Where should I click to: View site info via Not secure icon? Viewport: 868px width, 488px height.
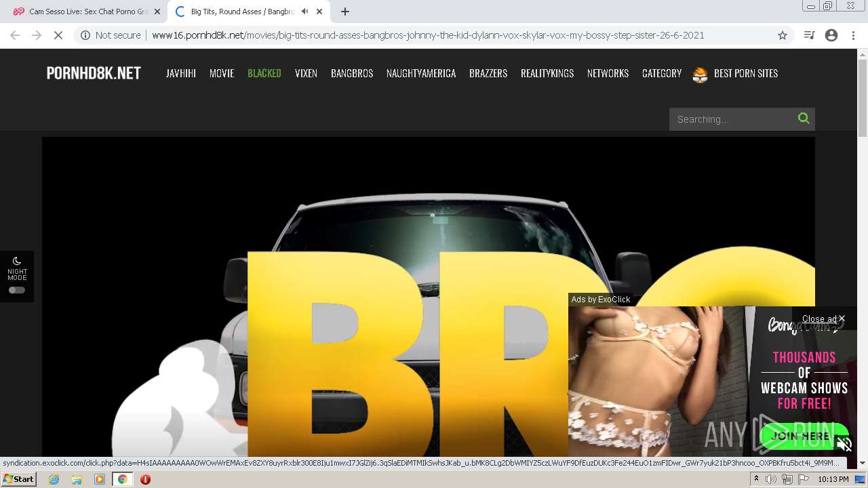[85, 35]
